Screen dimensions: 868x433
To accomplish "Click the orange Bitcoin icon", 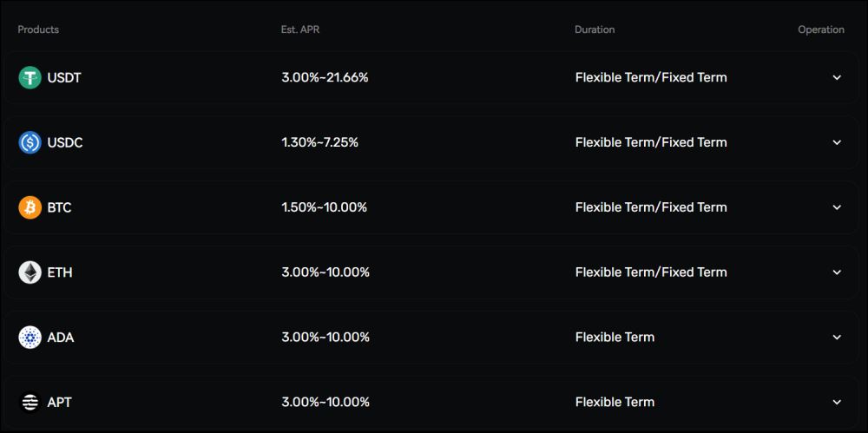I will coord(30,207).
